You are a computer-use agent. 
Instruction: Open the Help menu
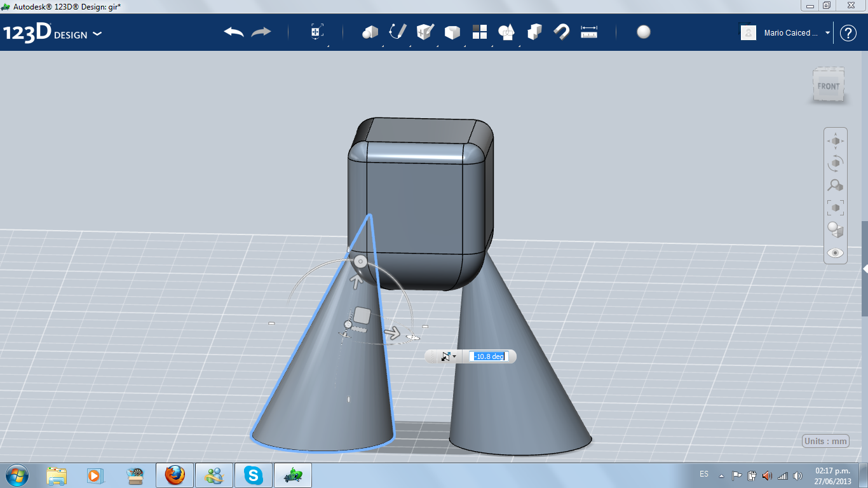point(848,33)
